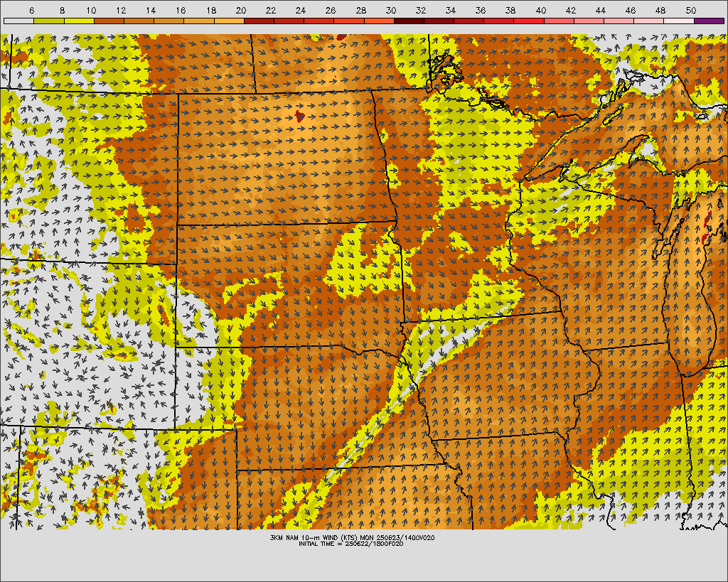Click the legend label 18
The height and width of the screenshot is (582, 728).
point(210,10)
